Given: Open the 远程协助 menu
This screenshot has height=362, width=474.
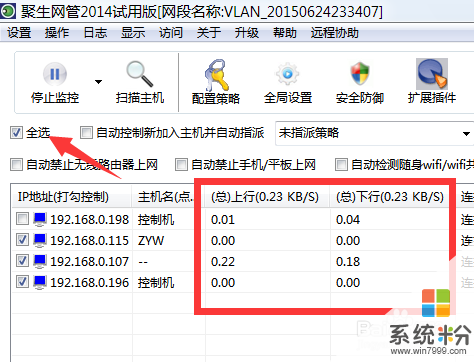Looking at the screenshot, I should 335,33.
